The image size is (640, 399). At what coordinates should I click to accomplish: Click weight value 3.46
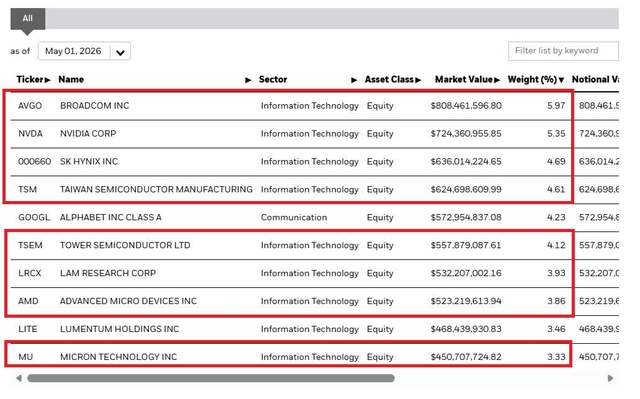tap(556, 329)
